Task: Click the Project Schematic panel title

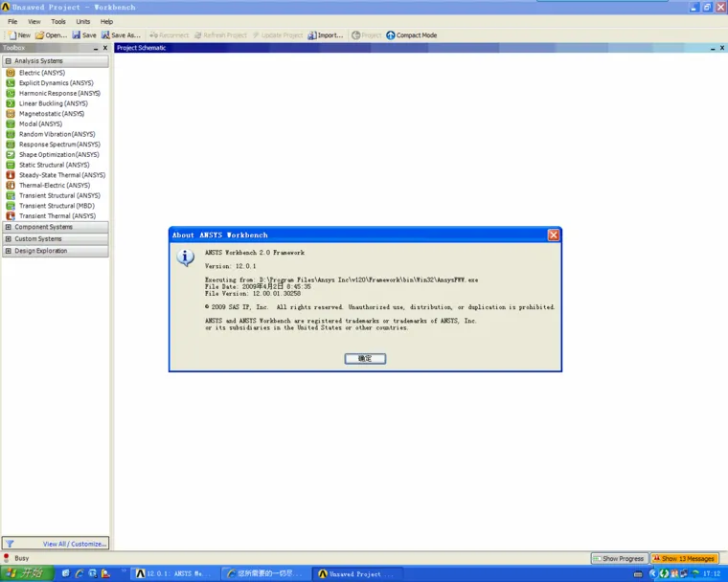Action: tap(141, 48)
